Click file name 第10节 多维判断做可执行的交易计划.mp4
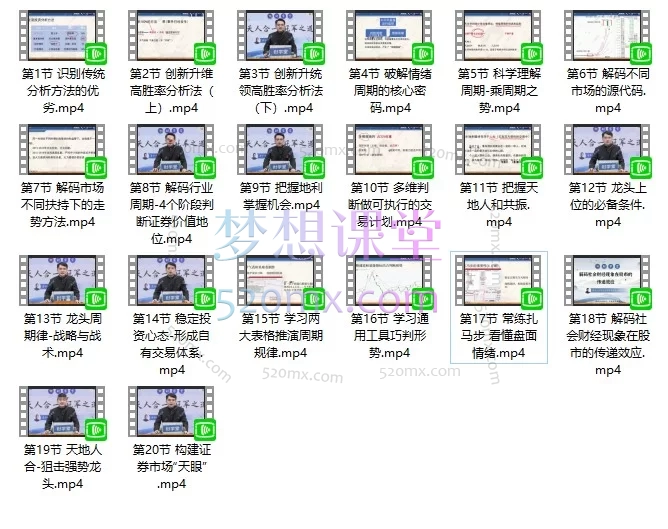Viewport: 668px width, 529px height. click(389, 204)
